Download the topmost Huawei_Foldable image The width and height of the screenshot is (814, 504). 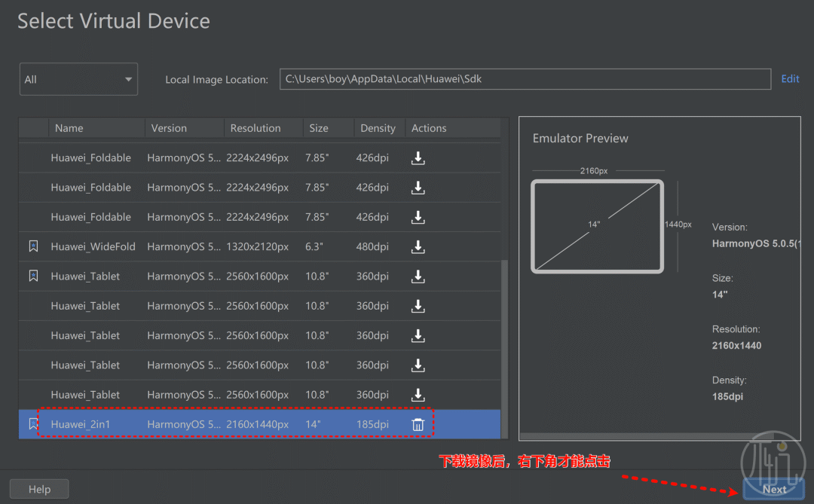tap(418, 158)
